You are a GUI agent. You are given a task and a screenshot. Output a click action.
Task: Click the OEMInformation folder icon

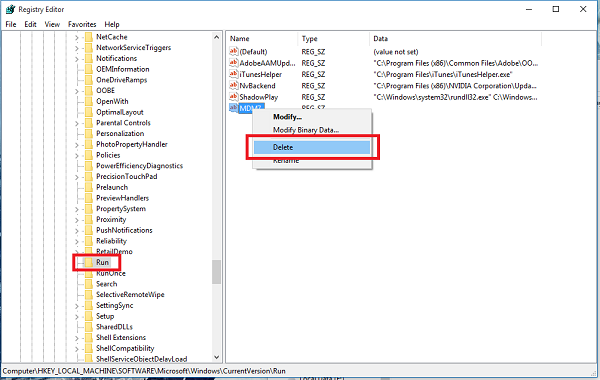point(89,69)
